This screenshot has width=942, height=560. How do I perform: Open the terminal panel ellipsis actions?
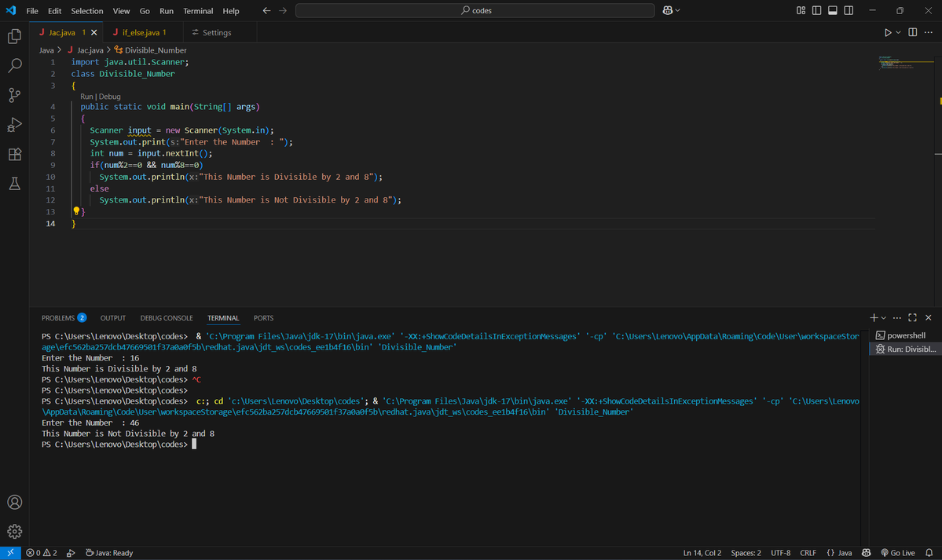897,318
